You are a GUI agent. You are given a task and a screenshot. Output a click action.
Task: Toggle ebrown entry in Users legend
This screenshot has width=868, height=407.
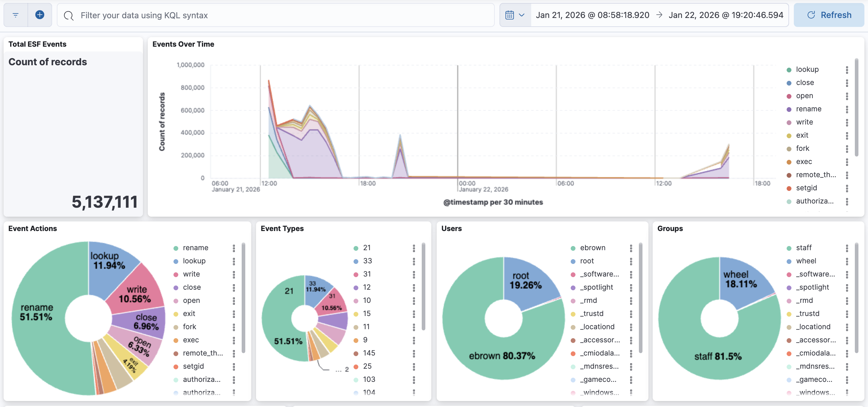coord(592,248)
